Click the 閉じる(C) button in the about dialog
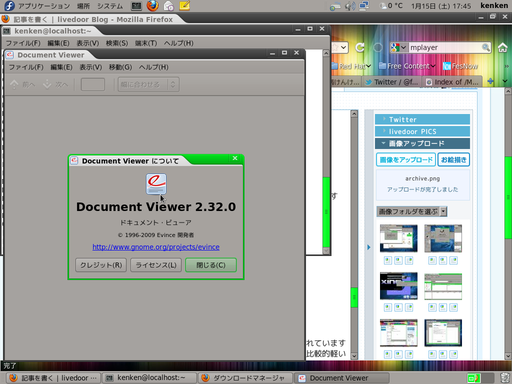The height and width of the screenshot is (384, 512). [x=211, y=265]
